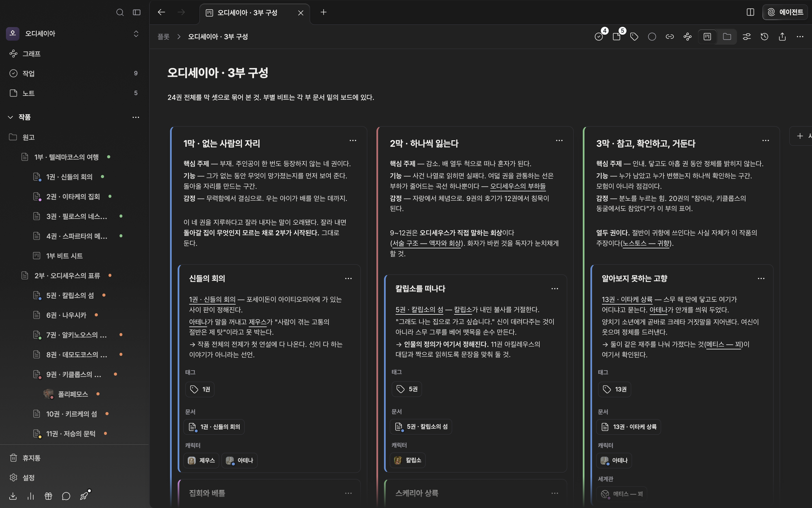The width and height of the screenshot is (812, 508).
Task: Click the download icon at sidebar bottom
Action: [13, 496]
